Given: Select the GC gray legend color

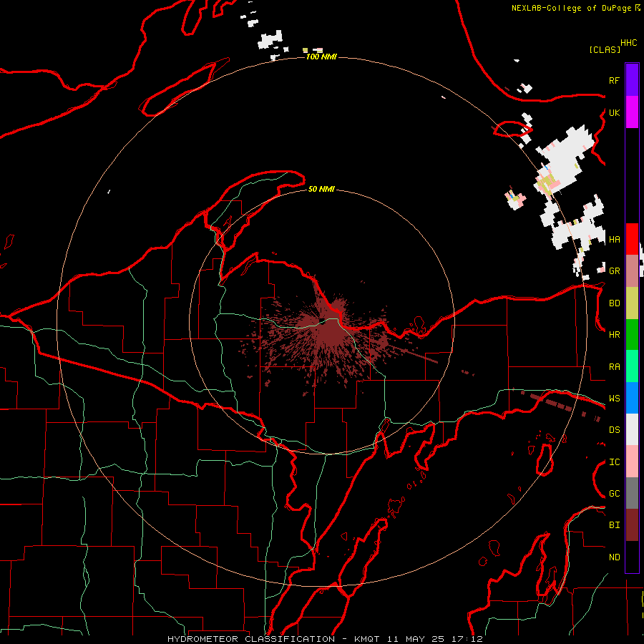Looking at the screenshot, I should pyautogui.click(x=632, y=493).
